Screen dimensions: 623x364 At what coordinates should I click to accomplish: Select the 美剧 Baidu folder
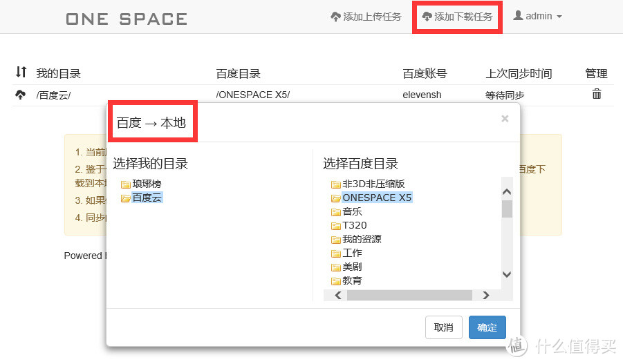point(352,267)
